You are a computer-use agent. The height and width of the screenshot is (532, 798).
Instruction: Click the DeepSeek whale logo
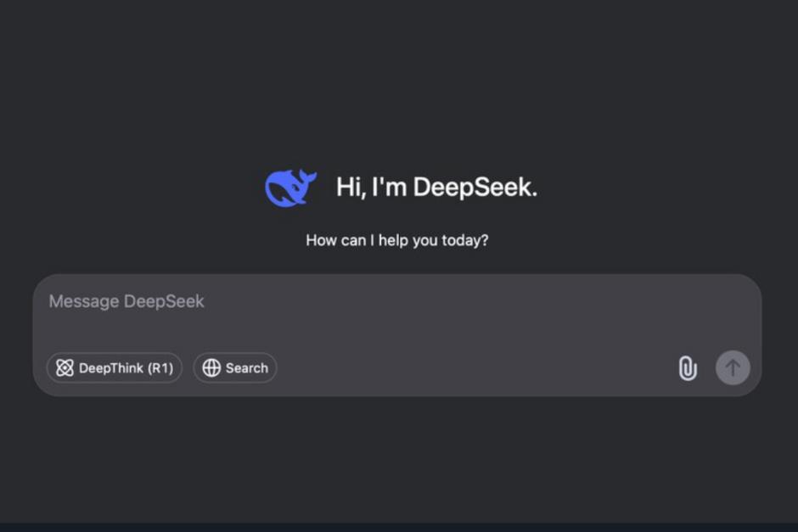[290, 188]
